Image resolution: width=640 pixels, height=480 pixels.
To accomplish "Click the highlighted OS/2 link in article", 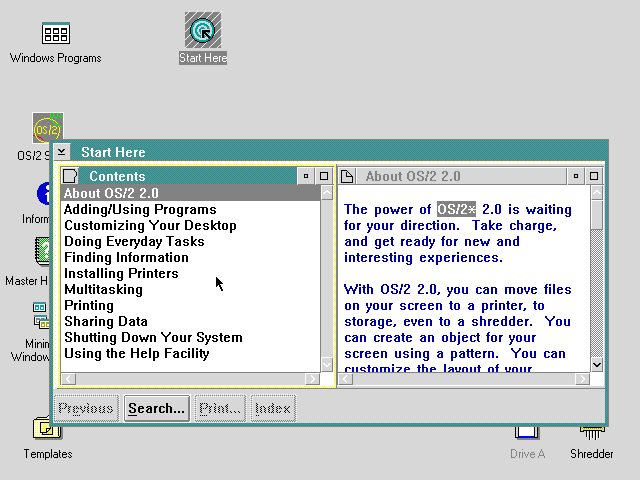I will tap(456, 209).
